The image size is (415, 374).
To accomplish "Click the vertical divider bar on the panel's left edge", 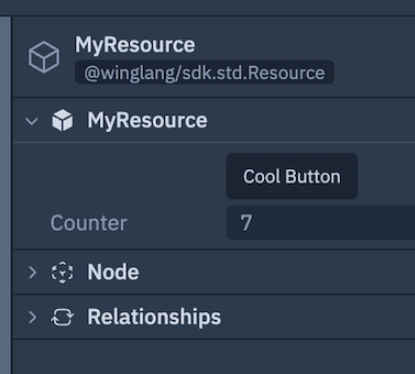I will coord(5,195).
